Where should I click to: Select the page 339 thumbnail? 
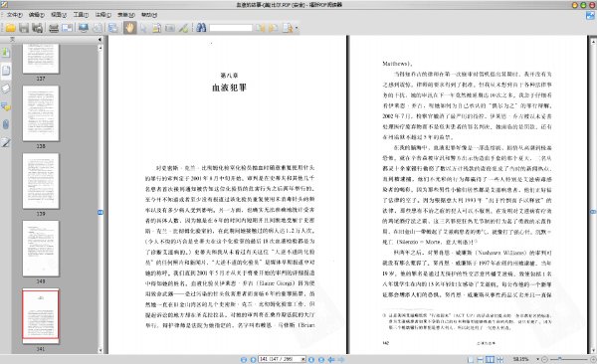pyautogui.click(x=41, y=181)
